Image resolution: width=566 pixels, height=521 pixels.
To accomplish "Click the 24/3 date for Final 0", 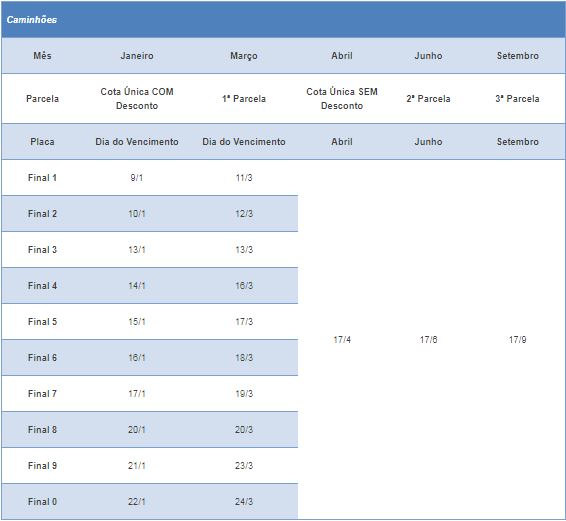I will pyautogui.click(x=244, y=502).
